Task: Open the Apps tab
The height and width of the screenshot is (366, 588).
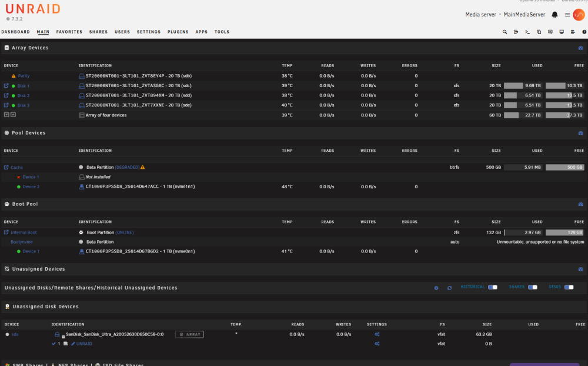Action: [201, 32]
